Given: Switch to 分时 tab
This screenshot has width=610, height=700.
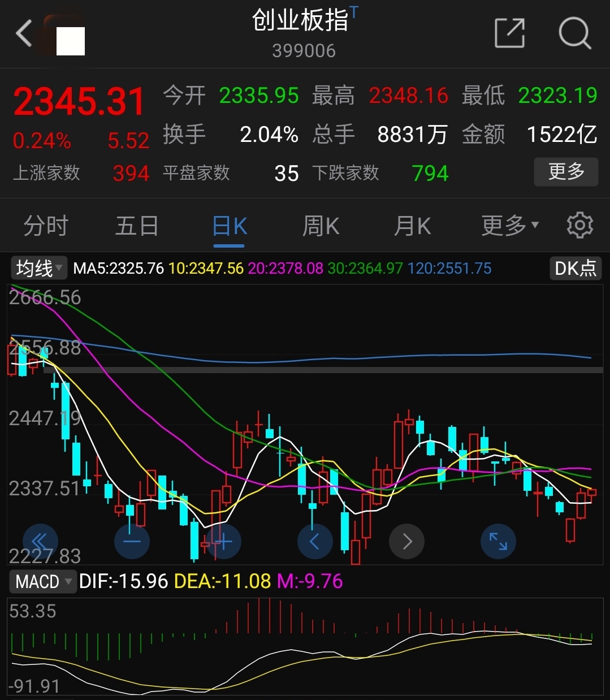Looking at the screenshot, I should (x=46, y=226).
